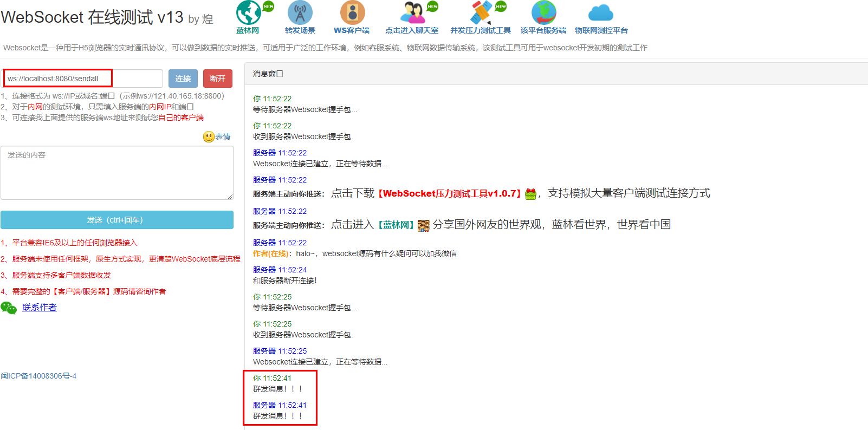Open the 该平台服务端 globe icon

(543, 12)
